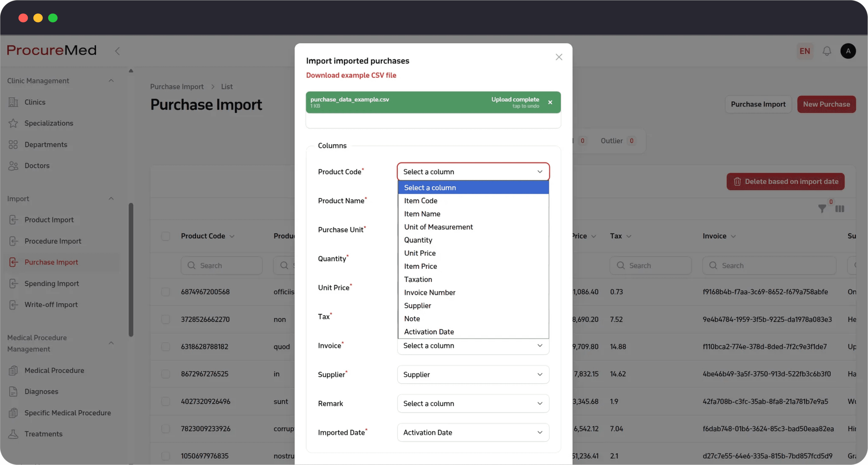
Task: Click the notification bell icon
Action: tap(827, 51)
